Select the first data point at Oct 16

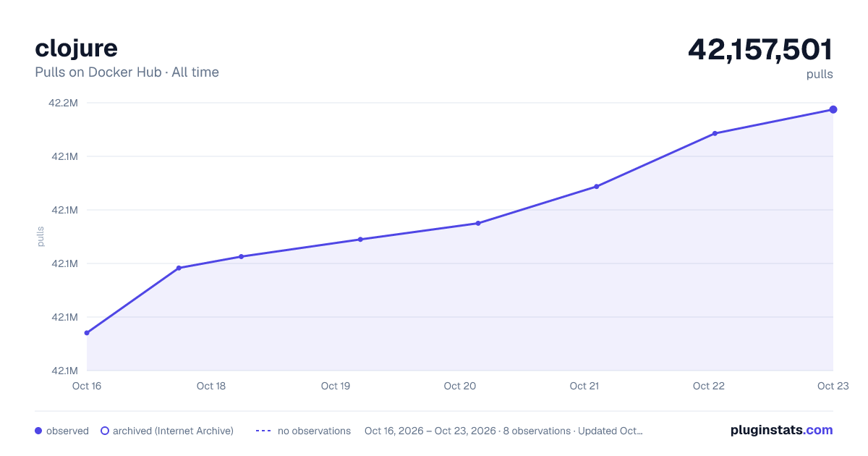[87, 333]
